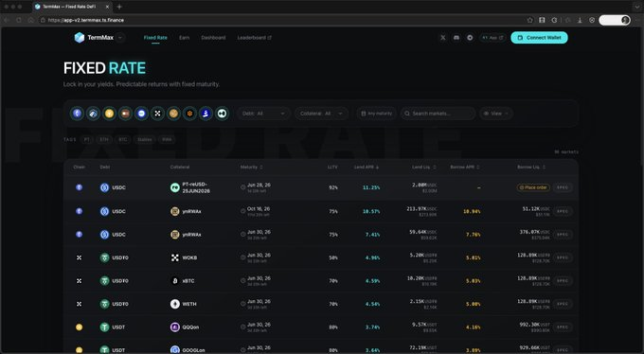Viewport: 644px width, 354px height.
Task: Select the second chain filter icon
Action: [x=93, y=114]
